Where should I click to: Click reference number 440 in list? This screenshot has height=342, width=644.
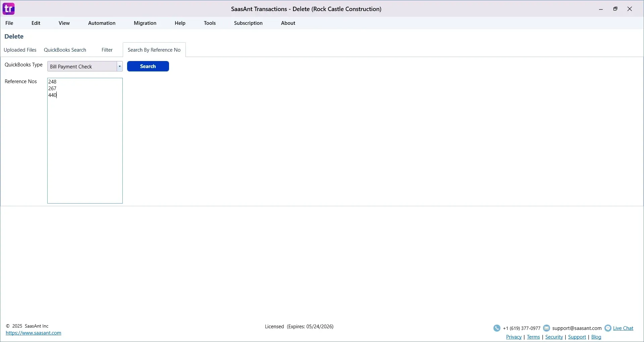click(53, 95)
